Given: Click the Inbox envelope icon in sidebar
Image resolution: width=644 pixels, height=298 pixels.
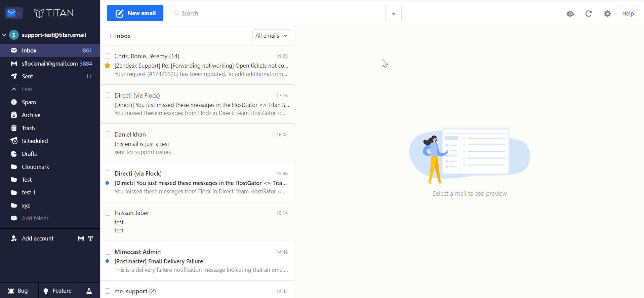Looking at the screenshot, I should [x=14, y=50].
